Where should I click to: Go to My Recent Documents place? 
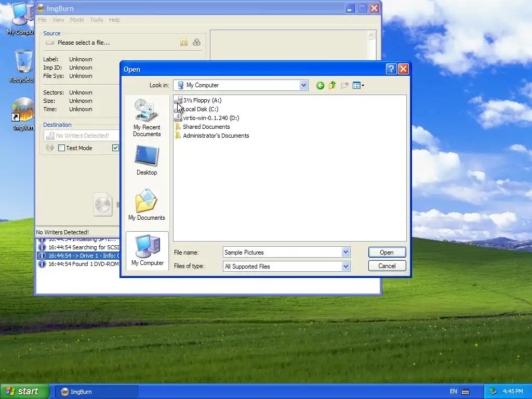point(147,118)
